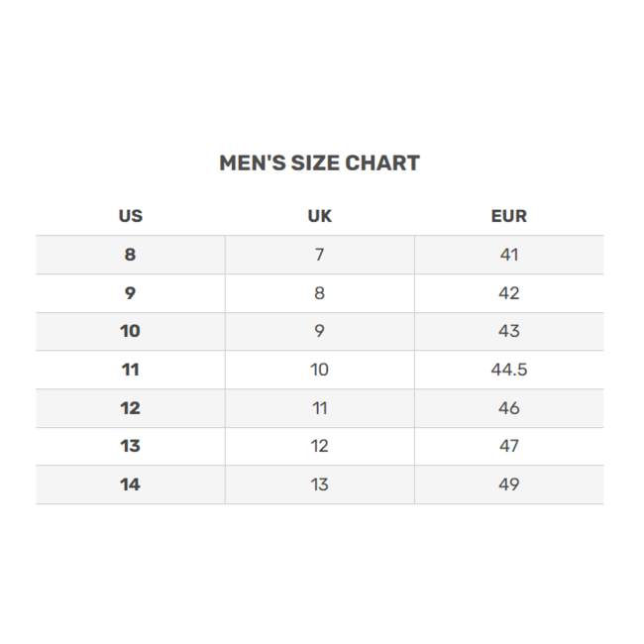Viewport: 644px width, 644px height.
Task: Select the US column header
Action: [130, 216]
